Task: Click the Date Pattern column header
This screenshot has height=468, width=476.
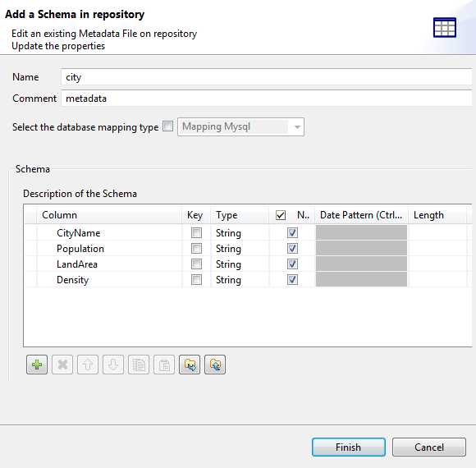Action: pos(361,215)
